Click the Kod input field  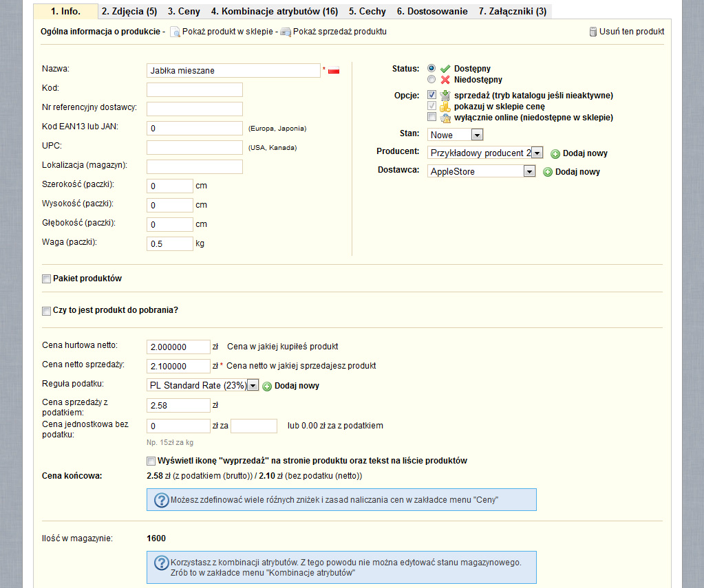194,90
